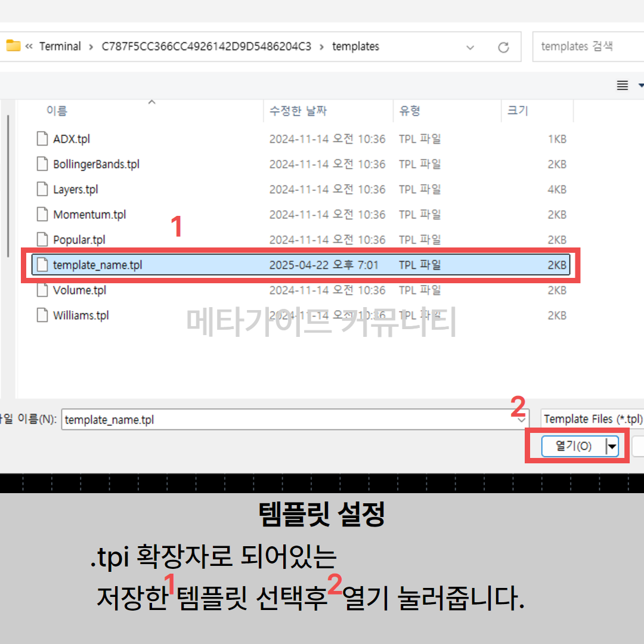Select the Popular.tpl file
Screen dimensions: 644x644
tap(79, 240)
